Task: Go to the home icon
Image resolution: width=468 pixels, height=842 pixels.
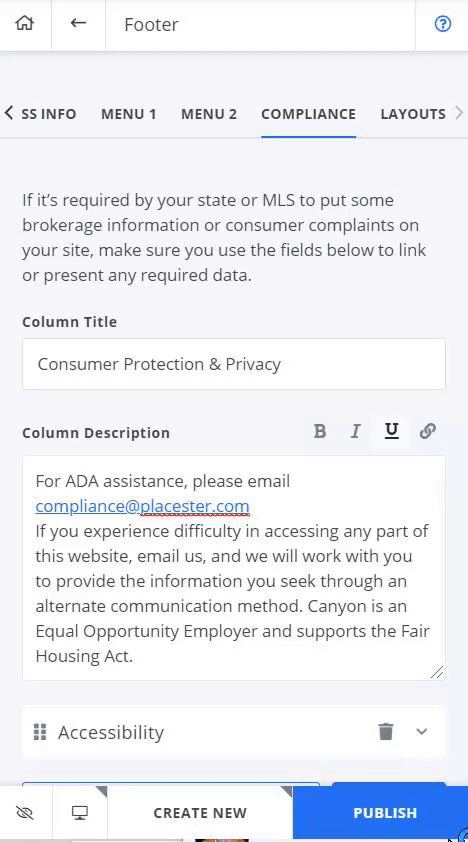Action: click(25, 24)
